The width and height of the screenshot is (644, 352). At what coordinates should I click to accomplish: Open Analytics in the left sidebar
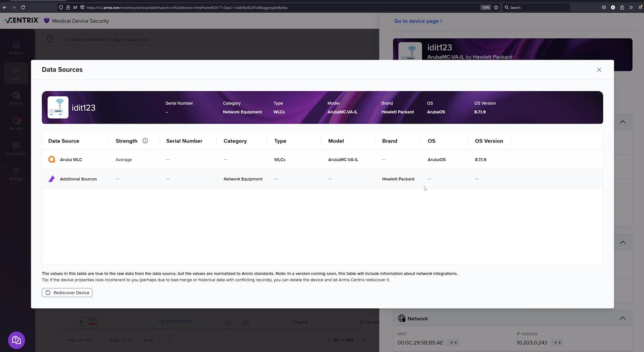tap(16, 47)
